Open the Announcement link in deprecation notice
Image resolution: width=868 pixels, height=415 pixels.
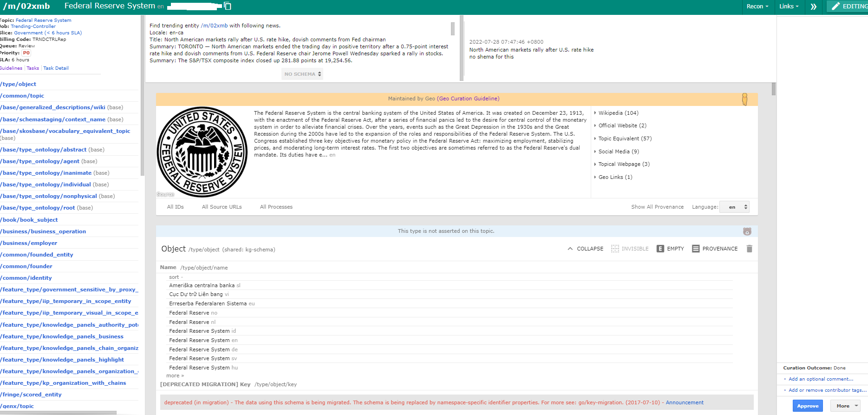tap(685, 402)
